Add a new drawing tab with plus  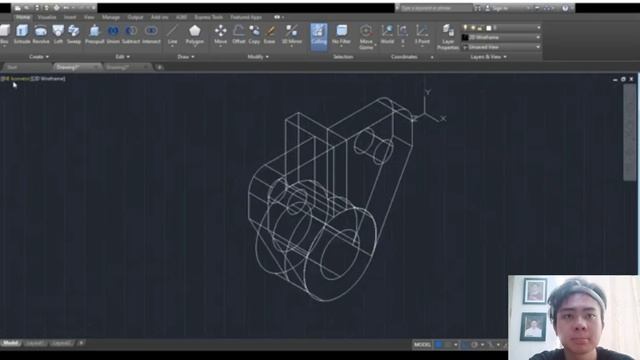(x=160, y=67)
